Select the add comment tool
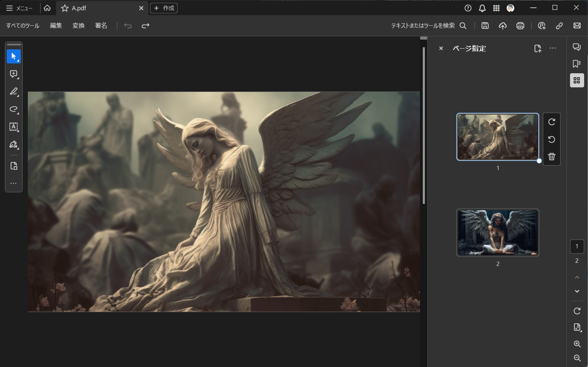 click(14, 74)
